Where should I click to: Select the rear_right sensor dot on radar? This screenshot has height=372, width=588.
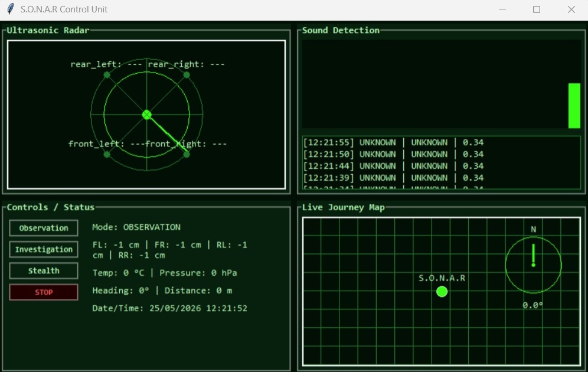[x=187, y=75]
